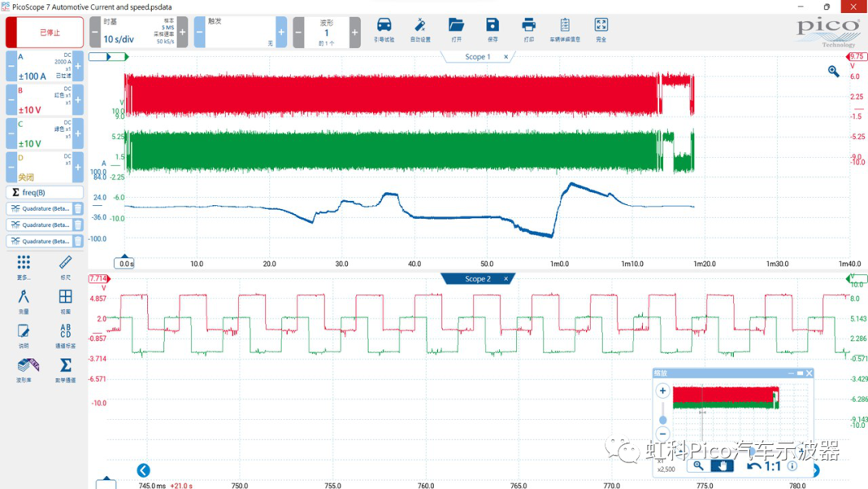The image size is (868, 489).
Task: Close the Scope 2 view tab
Action: point(506,278)
